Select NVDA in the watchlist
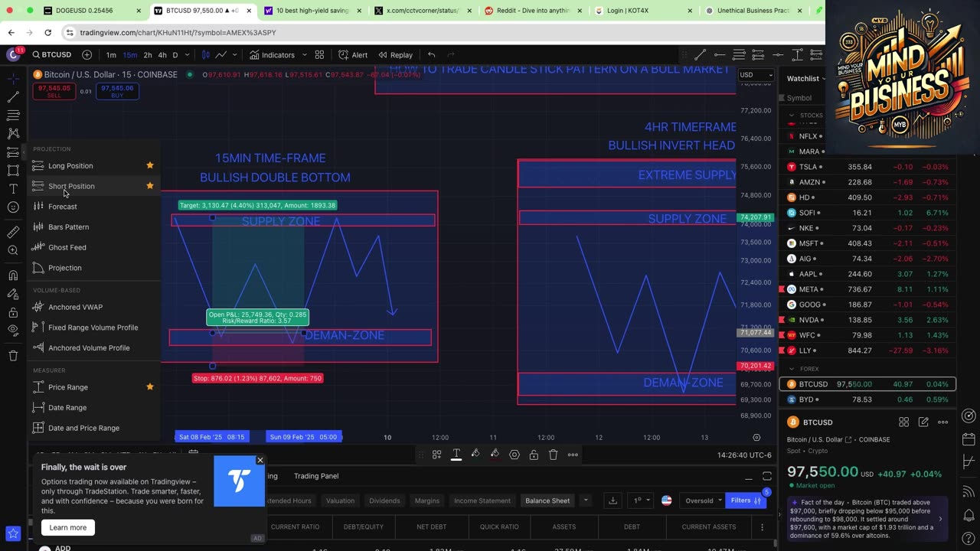Image resolution: width=980 pixels, height=551 pixels. click(867, 320)
